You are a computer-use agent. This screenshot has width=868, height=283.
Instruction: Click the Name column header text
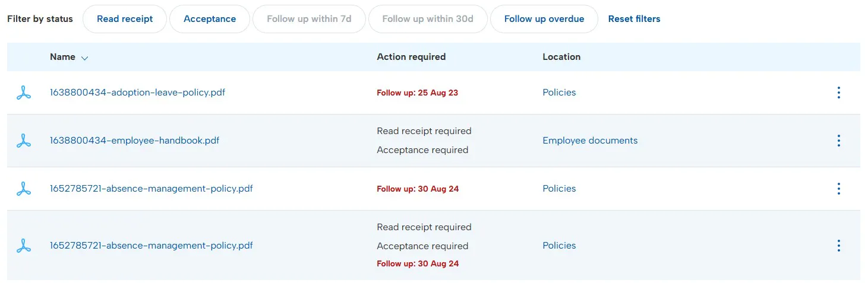62,57
